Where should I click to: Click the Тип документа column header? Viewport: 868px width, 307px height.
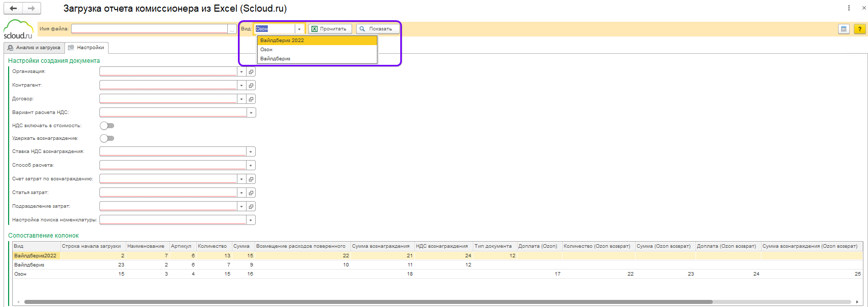click(495, 246)
